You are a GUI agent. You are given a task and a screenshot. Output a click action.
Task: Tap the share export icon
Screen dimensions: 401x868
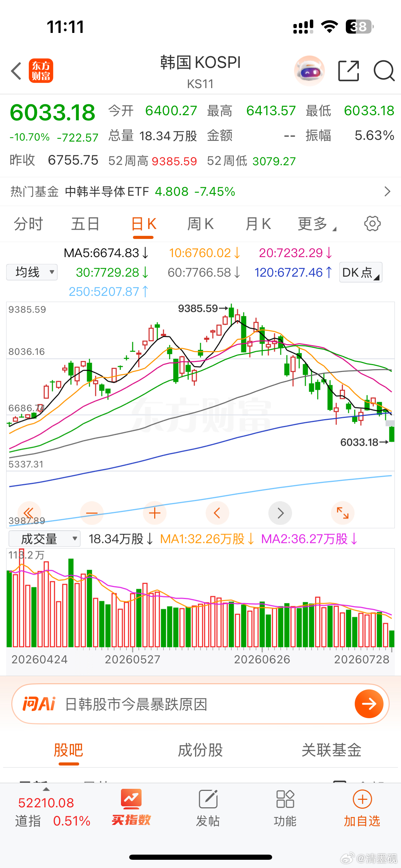tap(349, 71)
